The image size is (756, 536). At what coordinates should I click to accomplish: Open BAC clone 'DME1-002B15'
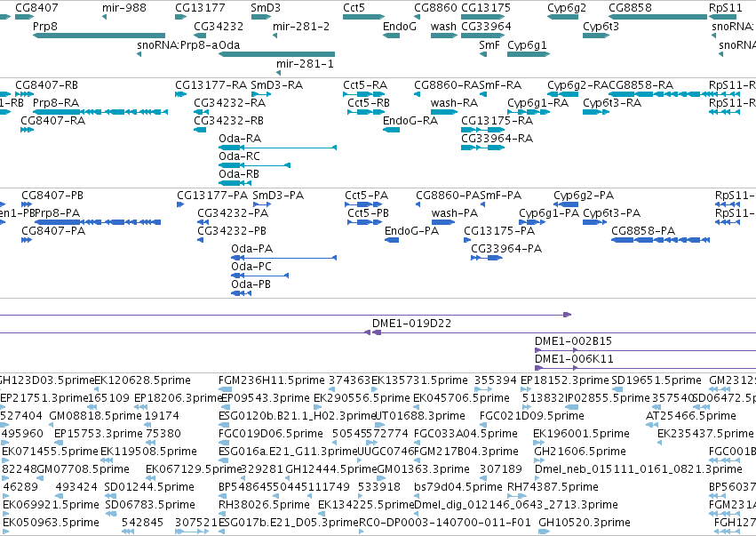tap(573, 341)
